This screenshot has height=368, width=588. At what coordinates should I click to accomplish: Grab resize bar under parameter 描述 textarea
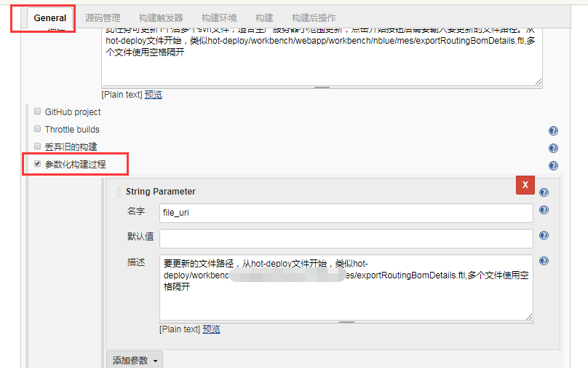[x=346, y=321]
